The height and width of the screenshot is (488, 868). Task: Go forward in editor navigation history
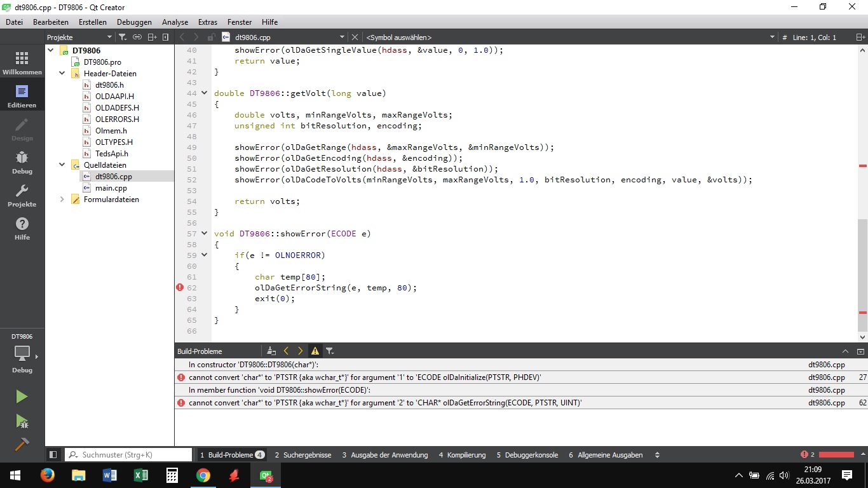(x=196, y=37)
